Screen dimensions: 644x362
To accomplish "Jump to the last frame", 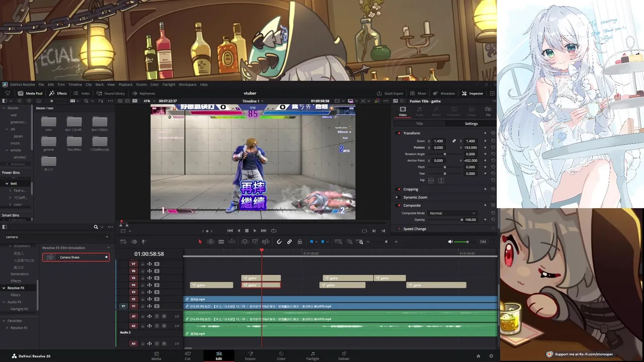I will point(264,231).
